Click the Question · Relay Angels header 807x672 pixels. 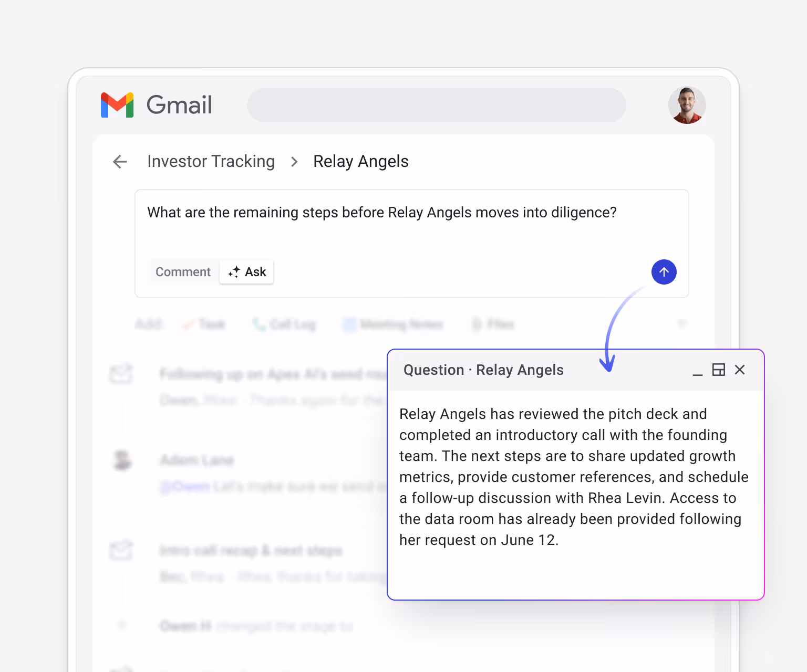pos(483,370)
